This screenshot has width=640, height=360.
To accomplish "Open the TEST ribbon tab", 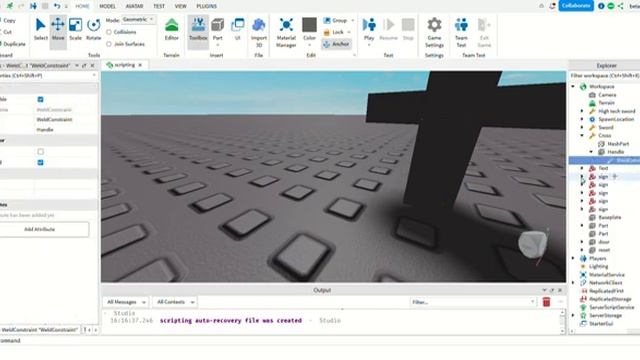I will tap(159, 6).
